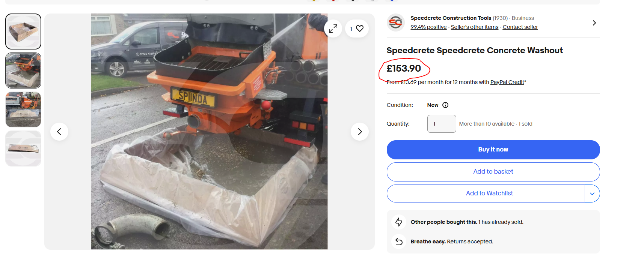Open the Contact seller link
Image resolution: width=644 pixels, height=261 pixels.
click(520, 27)
